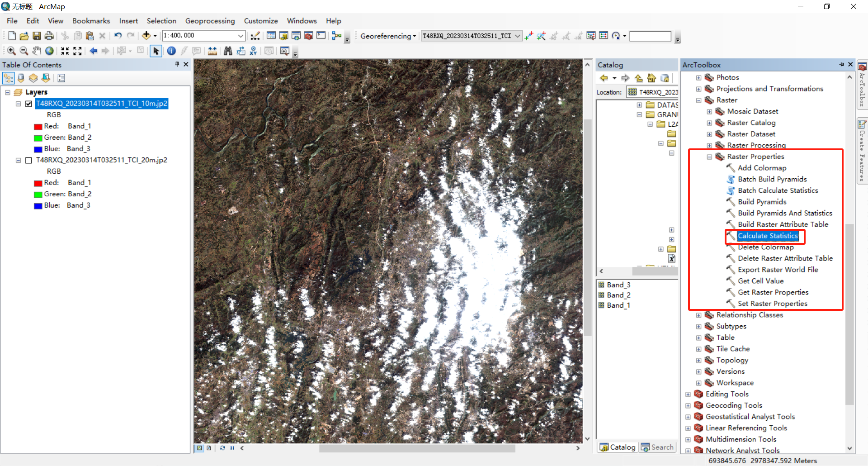Screen dimensions: 868x466
Task: Open a map document with the folder icon
Action: pyautogui.click(x=24, y=36)
